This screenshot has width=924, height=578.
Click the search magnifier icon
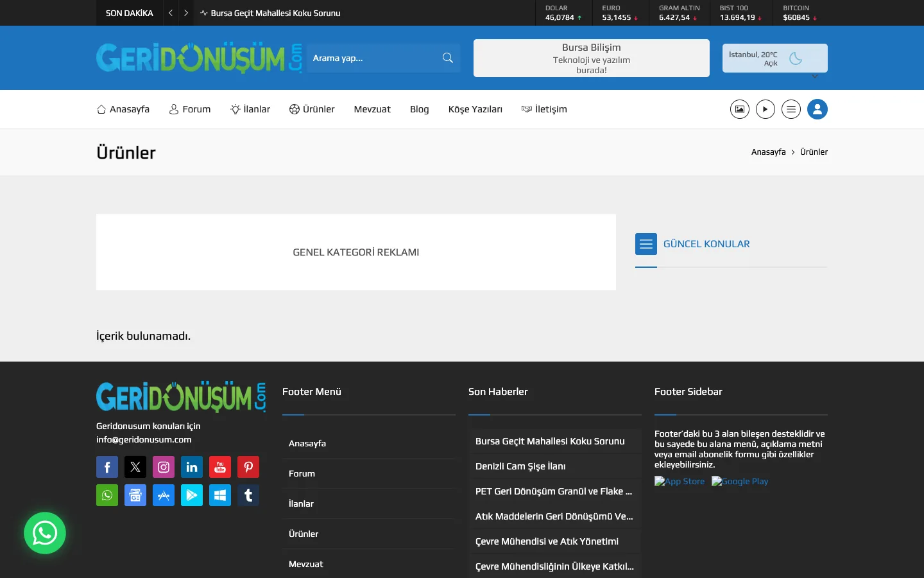[448, 58]
